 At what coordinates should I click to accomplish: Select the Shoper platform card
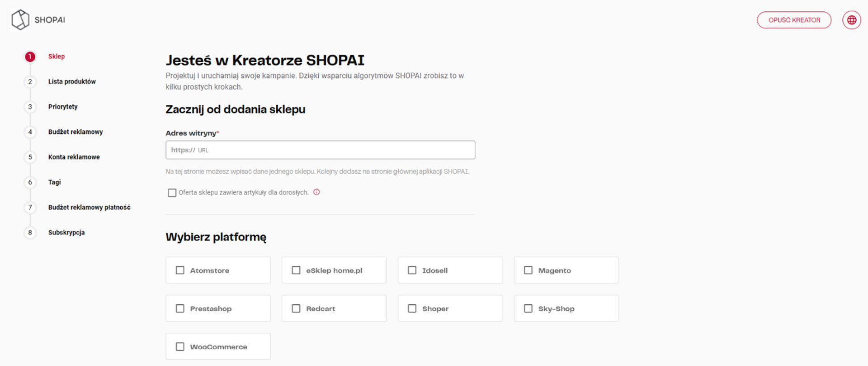(x=450, y=309)
